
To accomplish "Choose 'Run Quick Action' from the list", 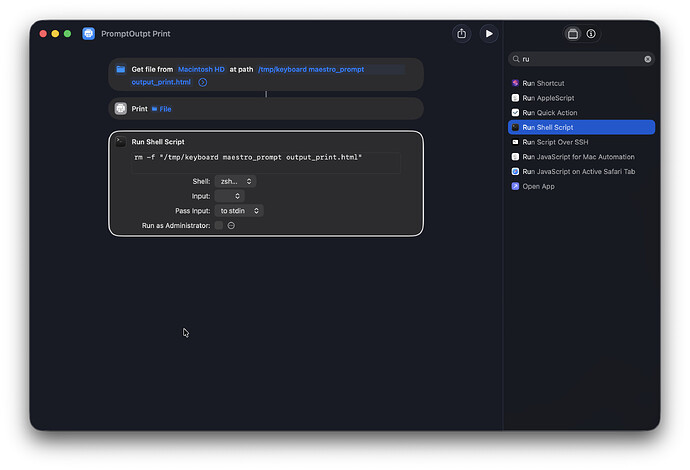I will click(x=581, y=113).
